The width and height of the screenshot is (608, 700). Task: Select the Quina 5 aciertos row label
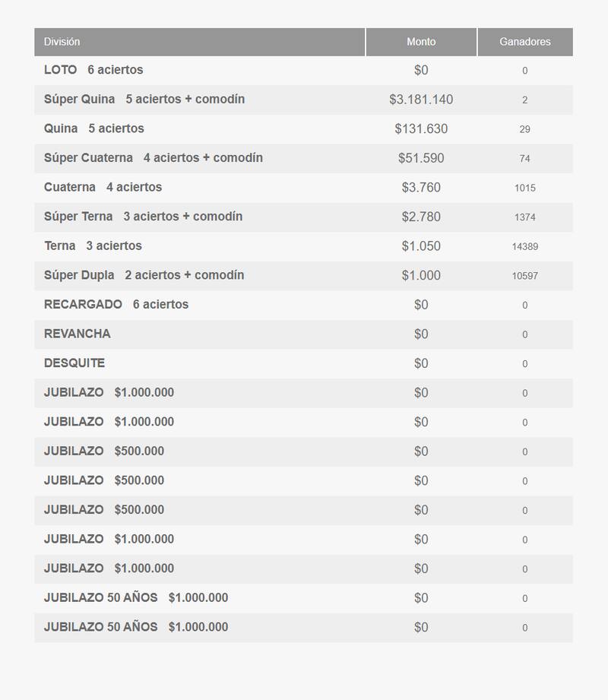click(x=94, y=128)
